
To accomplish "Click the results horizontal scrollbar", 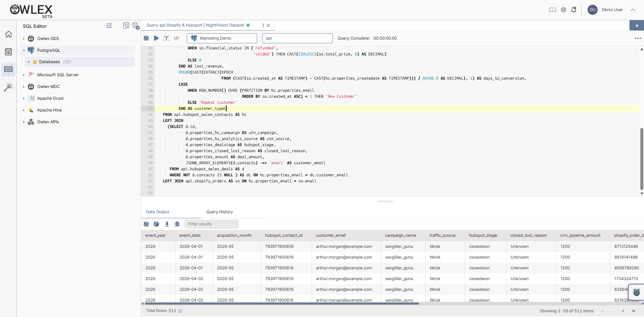I will [x=282, y=304].
